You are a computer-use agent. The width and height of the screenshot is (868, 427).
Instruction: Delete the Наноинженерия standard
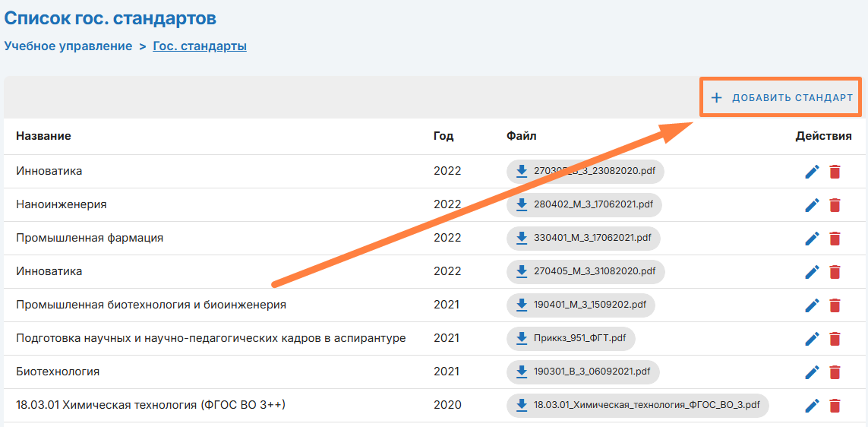(835, 205)
